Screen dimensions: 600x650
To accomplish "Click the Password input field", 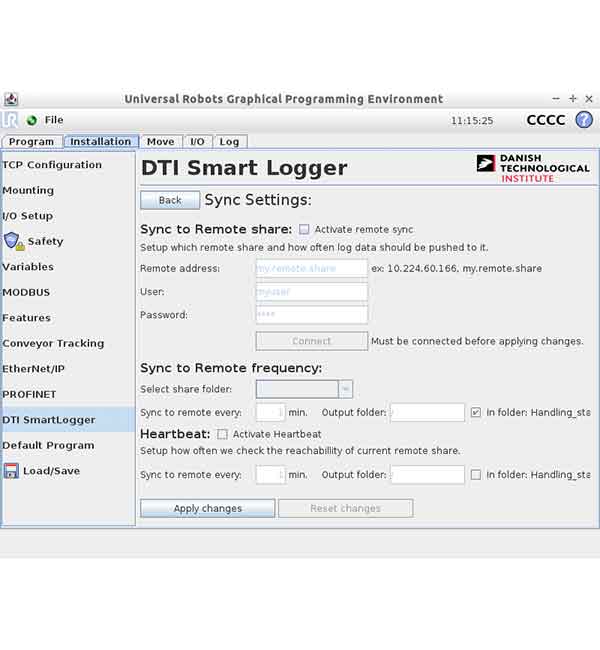I will click(x=312, y=315).
